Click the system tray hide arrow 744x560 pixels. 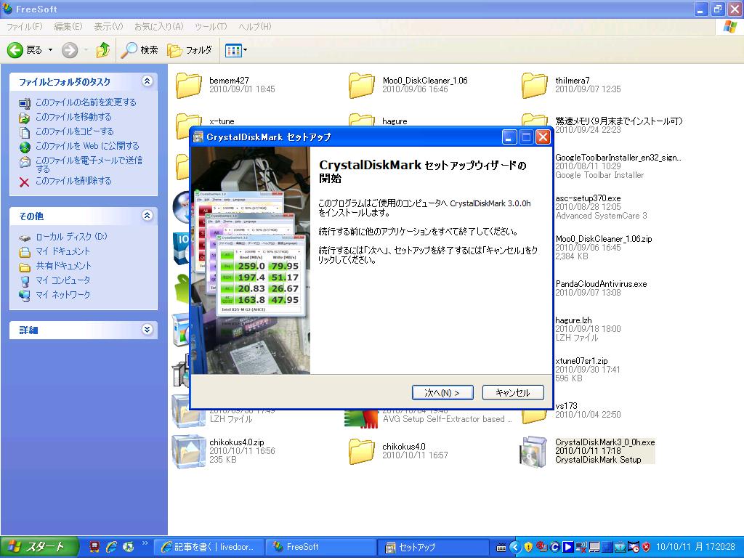coord(515,547)
